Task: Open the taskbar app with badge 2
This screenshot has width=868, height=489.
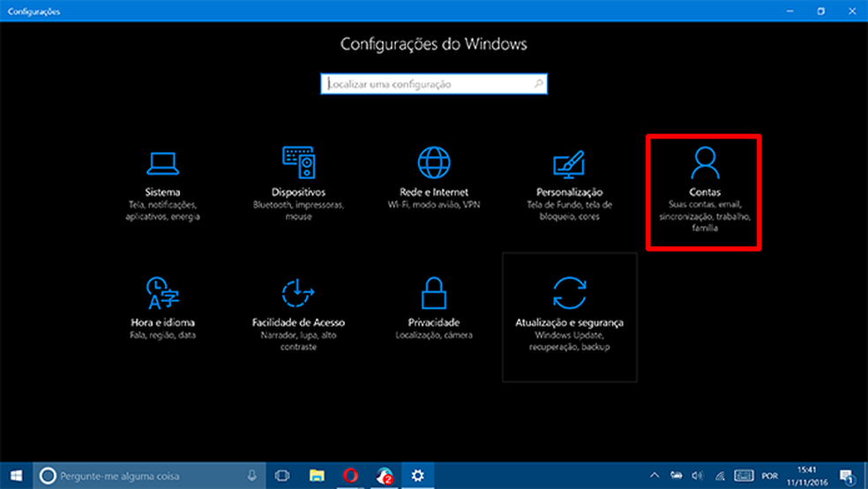Action: tap(385, 476)
